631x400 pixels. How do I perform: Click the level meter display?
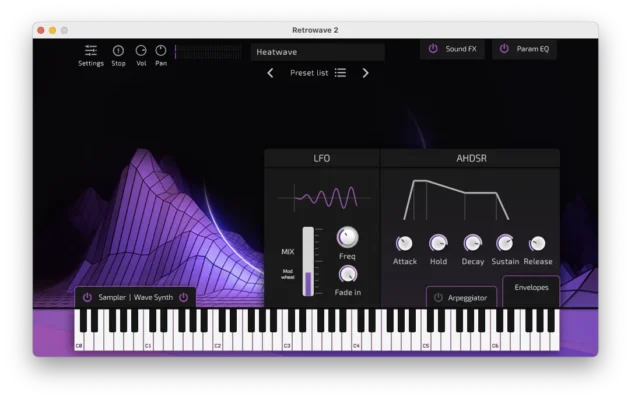(208, 52)
